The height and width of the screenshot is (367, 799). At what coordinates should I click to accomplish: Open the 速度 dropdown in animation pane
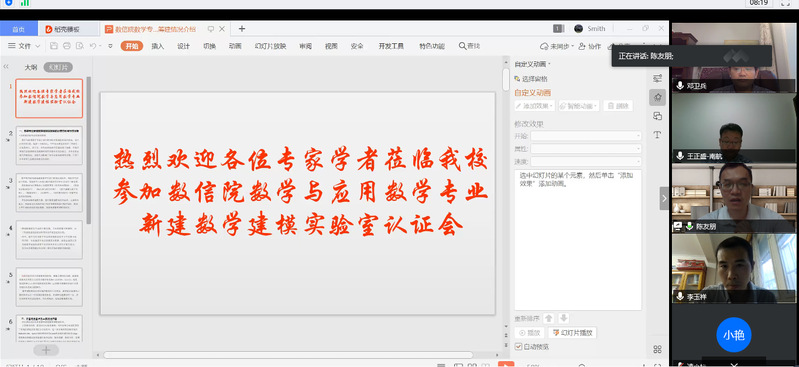[586, 162]
